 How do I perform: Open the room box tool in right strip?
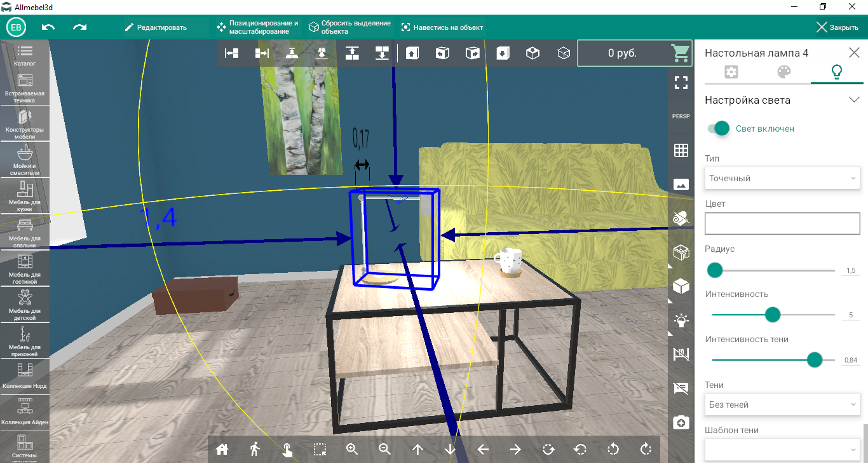[681, 252]
